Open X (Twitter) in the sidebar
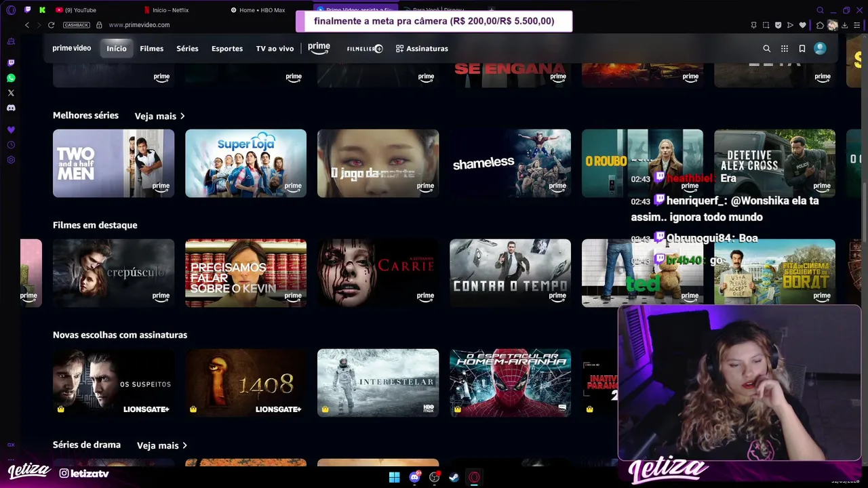 pyautogui.click(x=11, y=93)
